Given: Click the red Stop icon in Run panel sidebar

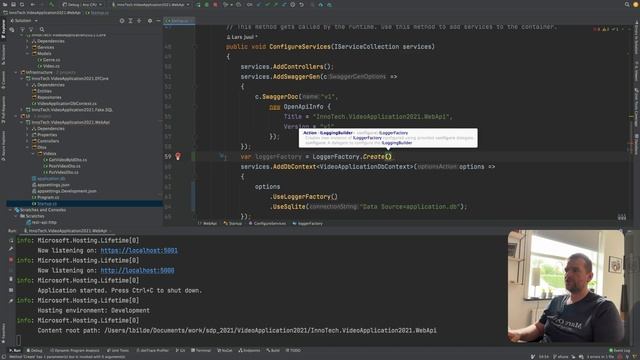Looking at the screenshot, I should click(11, 260).
